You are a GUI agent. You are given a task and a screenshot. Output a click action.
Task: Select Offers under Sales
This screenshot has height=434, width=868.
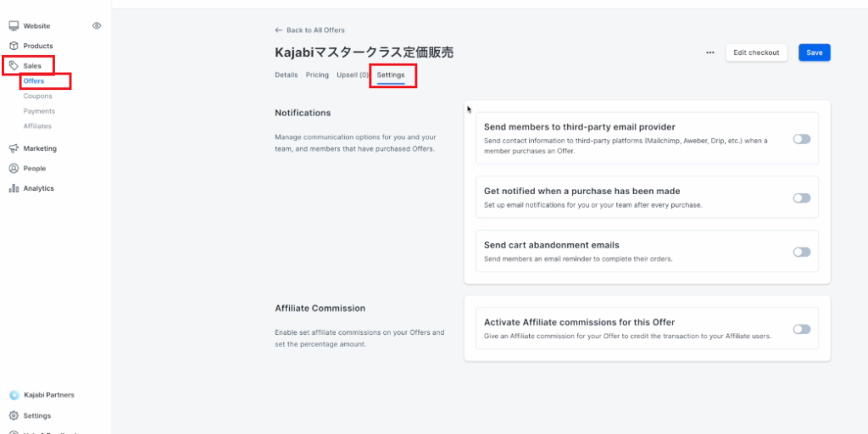34,81
